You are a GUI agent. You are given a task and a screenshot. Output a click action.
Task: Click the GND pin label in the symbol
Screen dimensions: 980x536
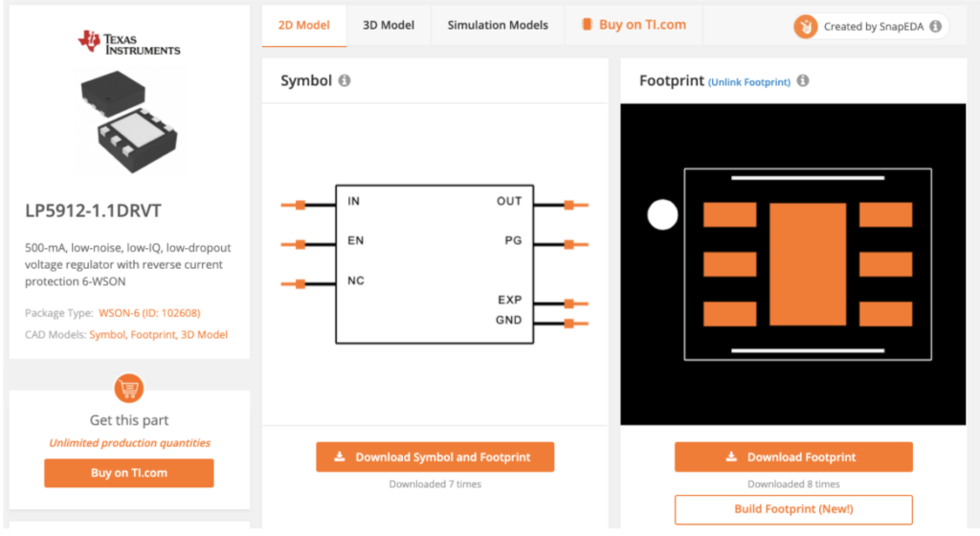(508, 320)
